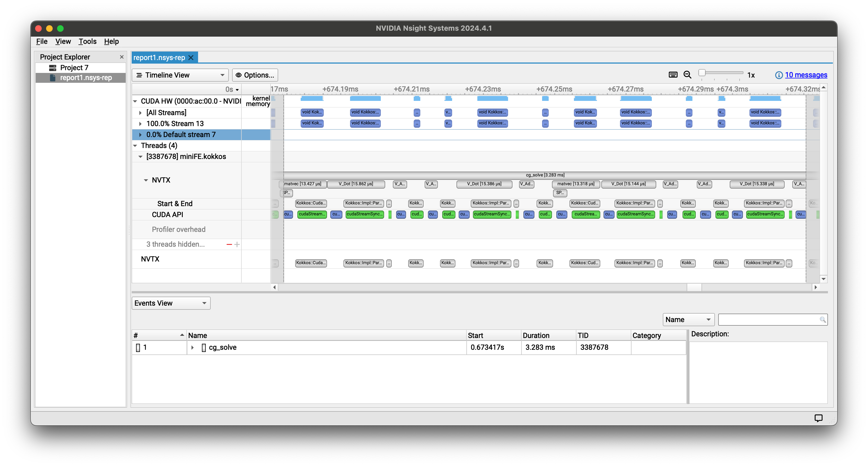Select the matvec [13.318 µs] range
This screenshot has height=466, width=868.
click(576, 184)
